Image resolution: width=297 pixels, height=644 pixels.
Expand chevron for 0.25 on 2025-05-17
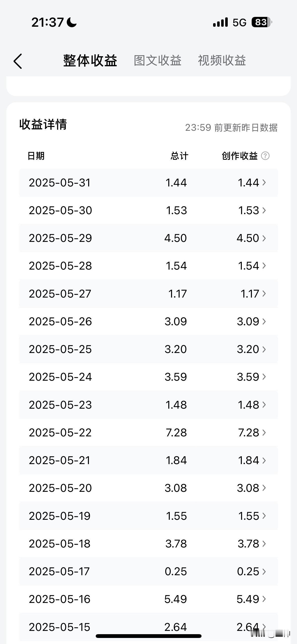point(264,571)
